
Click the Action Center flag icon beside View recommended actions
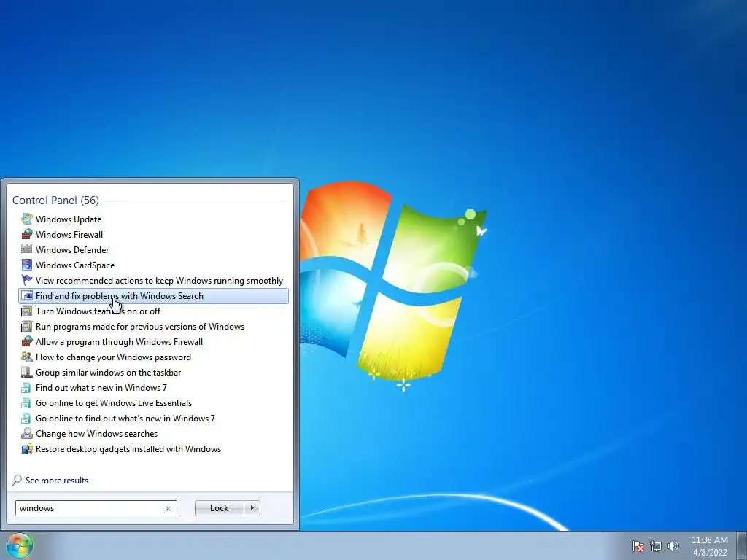[27, 280]
